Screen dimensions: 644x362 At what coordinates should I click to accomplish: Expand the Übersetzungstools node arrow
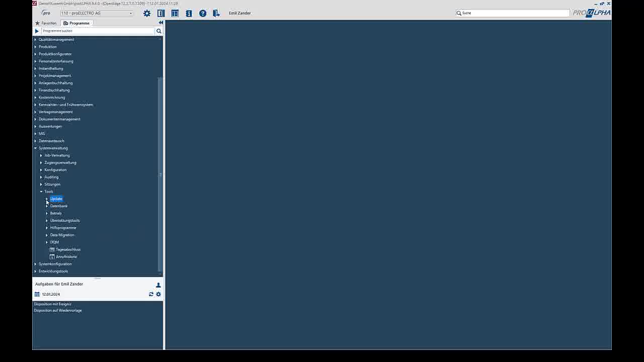tap(47, 221)
